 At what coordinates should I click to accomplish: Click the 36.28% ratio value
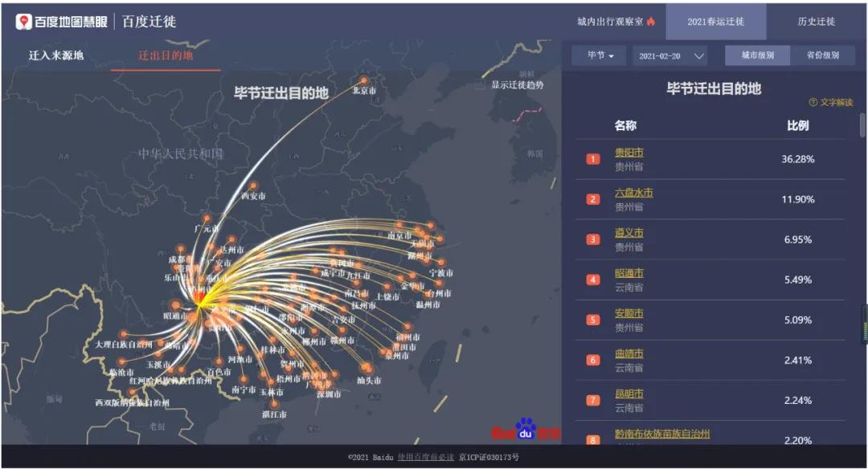[798, 159]
